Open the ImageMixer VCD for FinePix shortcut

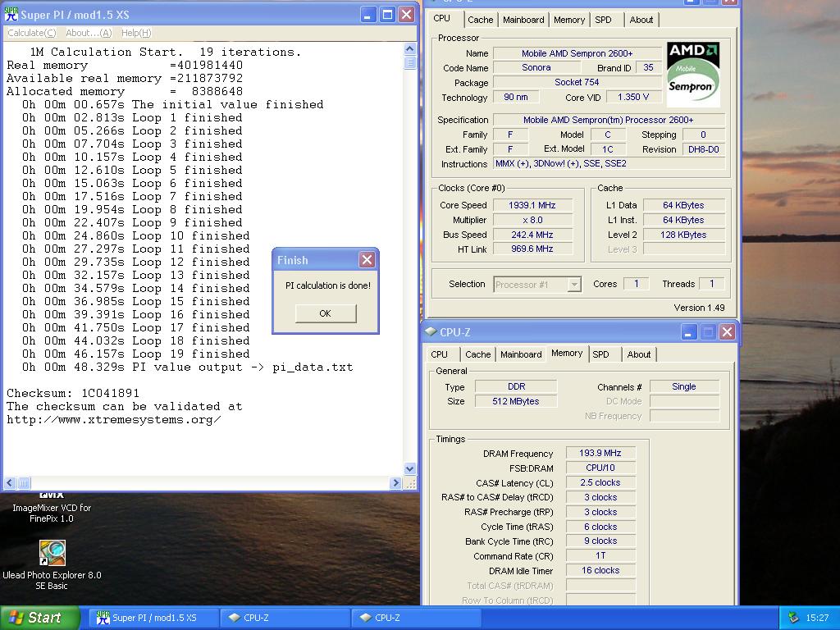[x=52, y=507]
